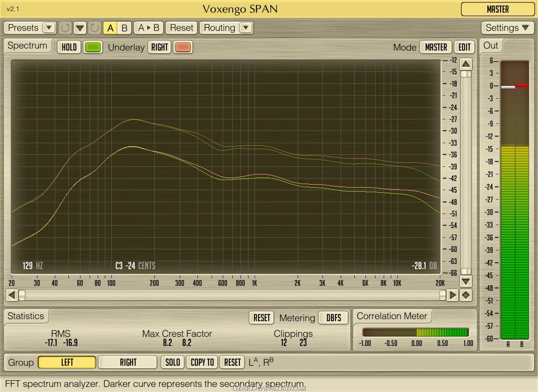Image resolution: width=538 pixels, height=392 pixels.
Task: Select the Statistics tab
Action: click(x=26, y=316)
